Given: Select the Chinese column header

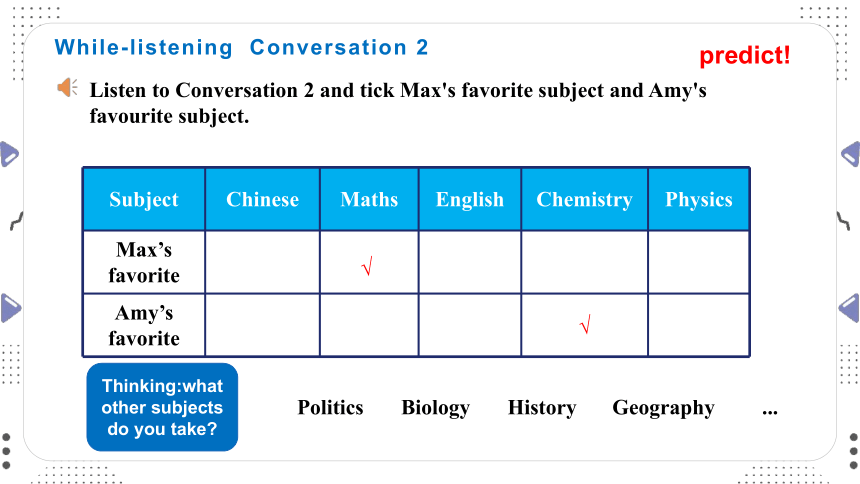Looking at the screenshot, I should tap(262, 199).
